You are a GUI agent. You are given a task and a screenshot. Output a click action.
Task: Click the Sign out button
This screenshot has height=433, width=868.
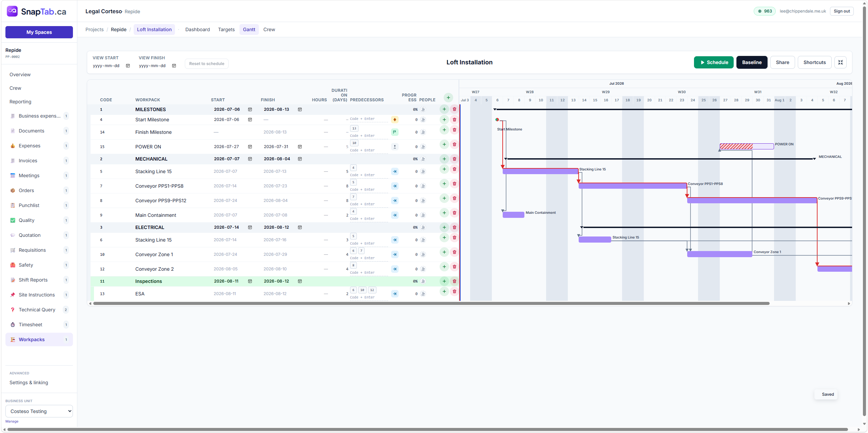842,11
